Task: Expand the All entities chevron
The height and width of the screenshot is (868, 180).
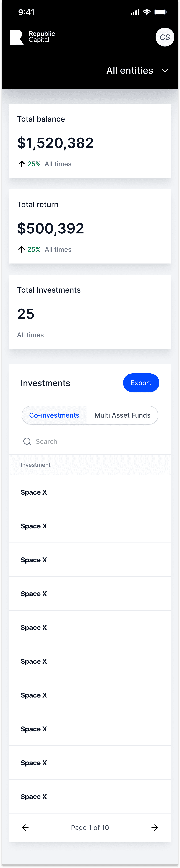Action: [x=165, y=70]
